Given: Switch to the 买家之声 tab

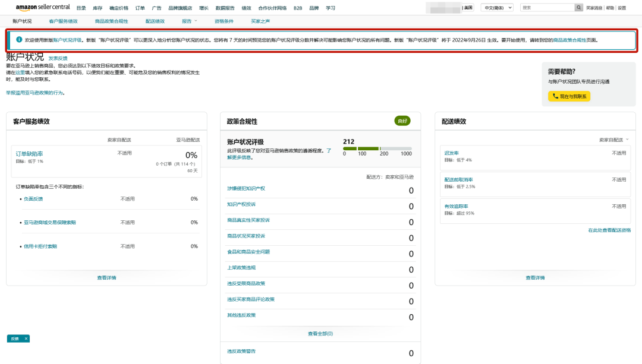Looking at the screenshot, I should [x=260, y=21].
